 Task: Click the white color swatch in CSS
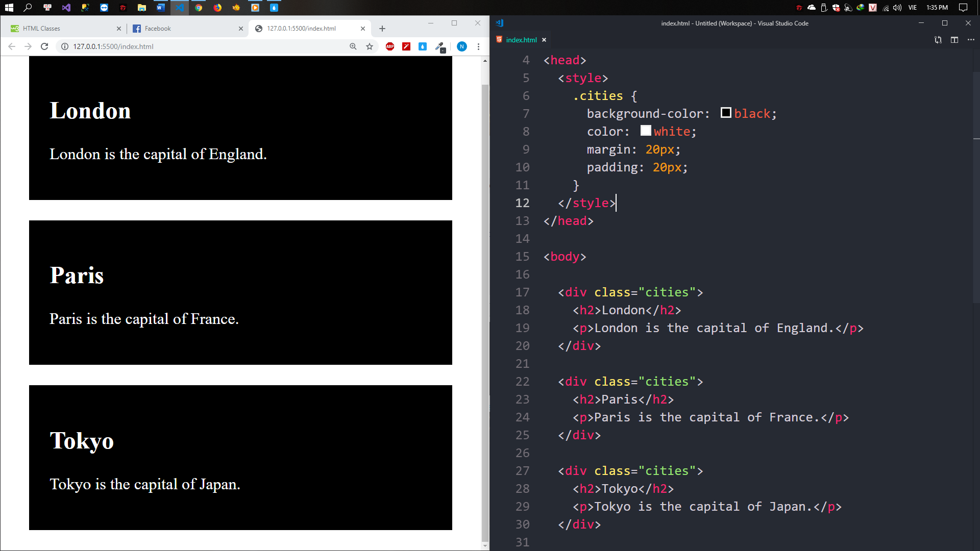click(x=646, y=131)
